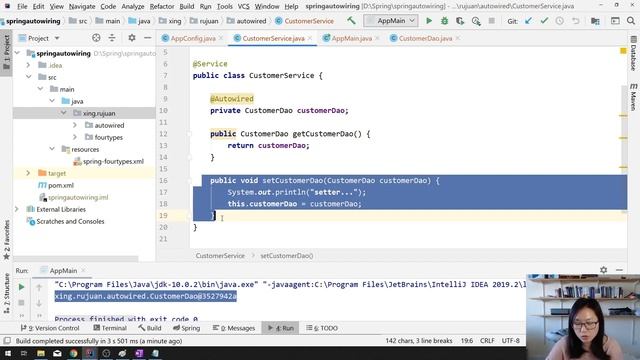This screenshot has width=640, height=360.
Task: Update project with Git blue arrow icon
Action: click(528, 20)
